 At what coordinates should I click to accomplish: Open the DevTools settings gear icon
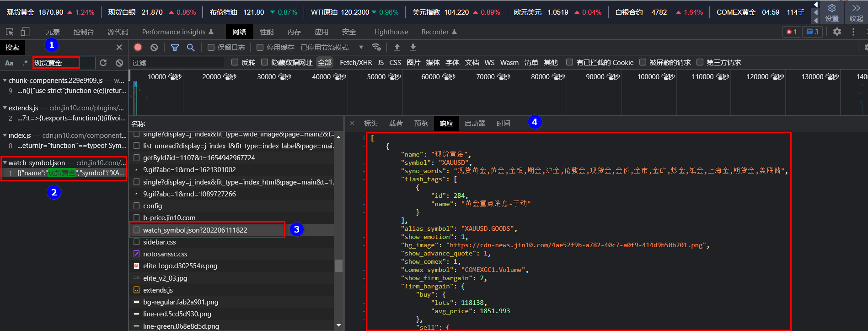836,32
